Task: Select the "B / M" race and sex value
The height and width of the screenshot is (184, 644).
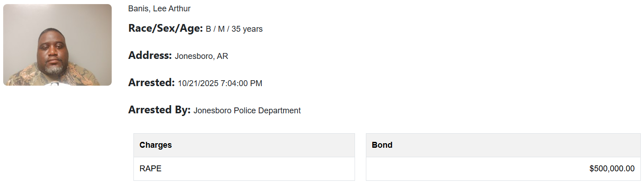Action: click(x=215, y=29)
